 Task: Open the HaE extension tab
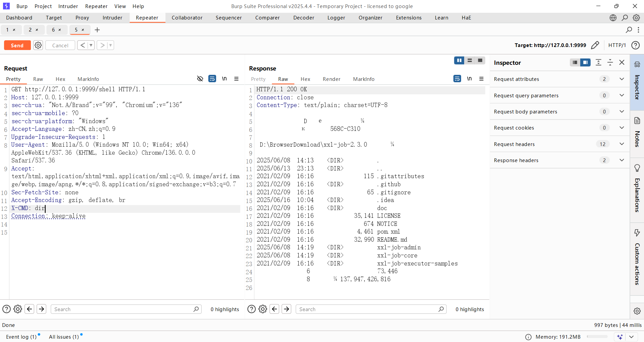click(x=466, y=18)
